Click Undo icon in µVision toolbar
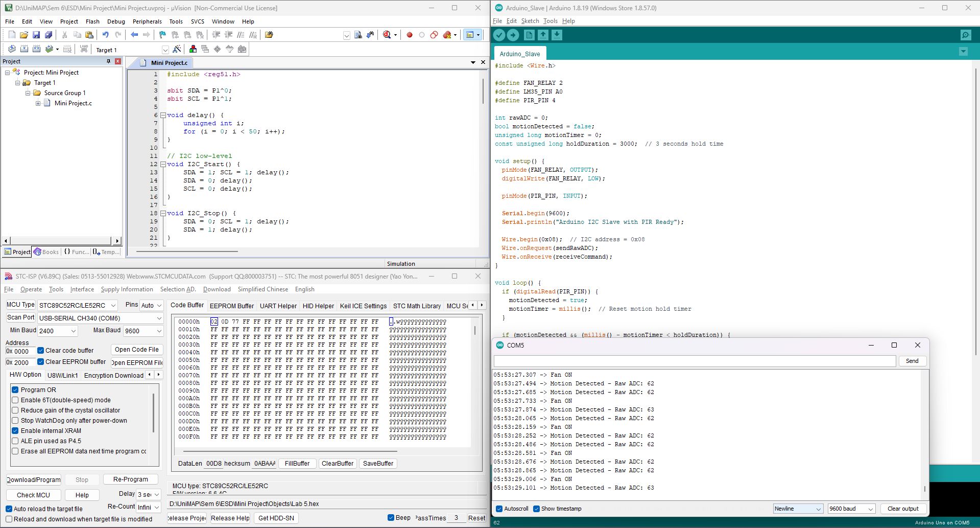 [x=105, y=35]
